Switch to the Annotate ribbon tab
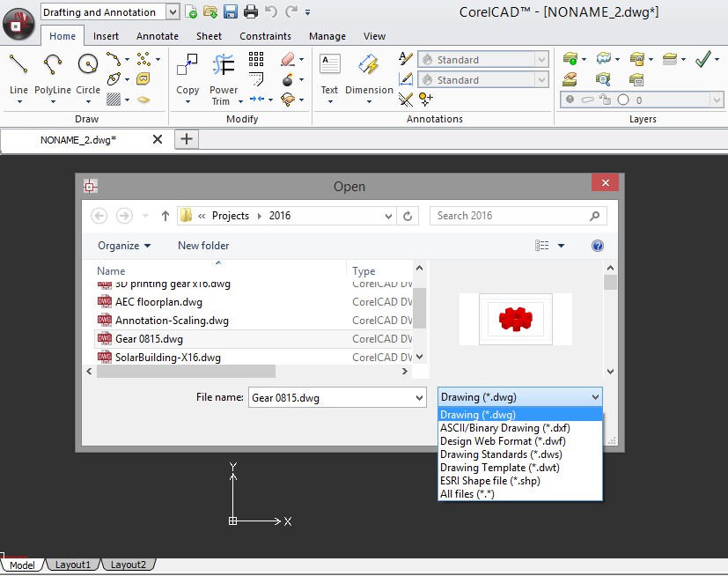This screenshot has height=576, width=728. 158,36
